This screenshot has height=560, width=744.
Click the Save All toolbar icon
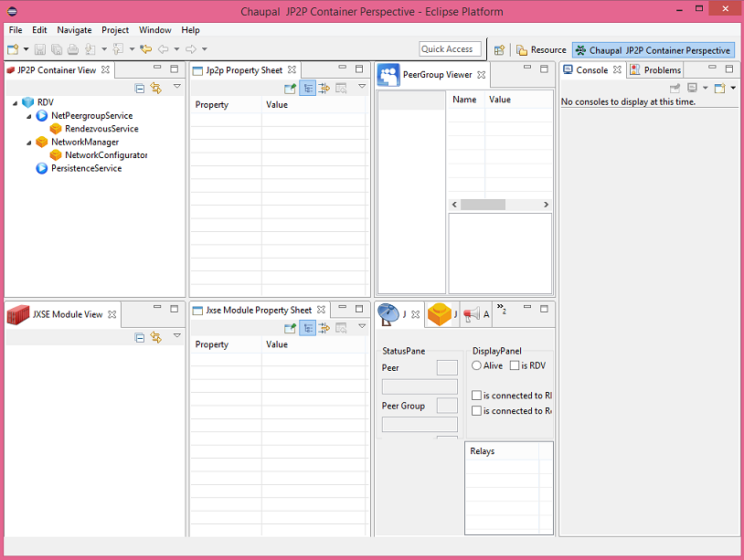click(57, 49)
